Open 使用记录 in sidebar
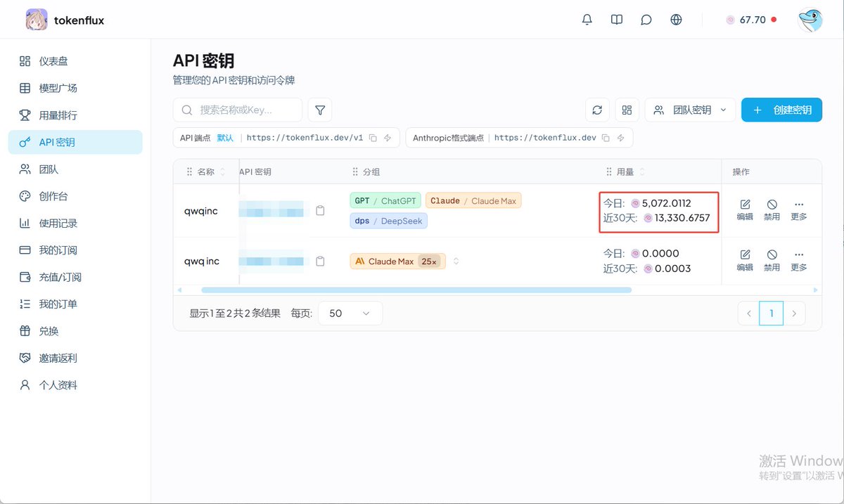This screenshot has height=504, width=844. pos(75,223)
